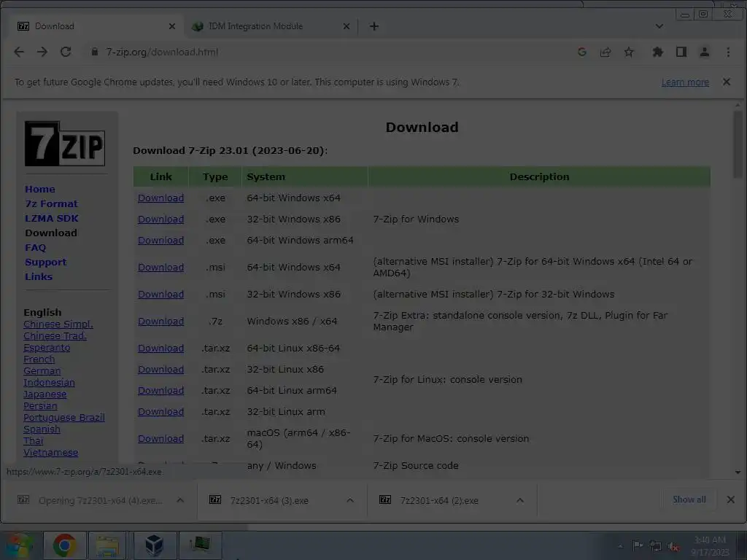Bookmark this page with the star icon

click(x=629, y=52)
